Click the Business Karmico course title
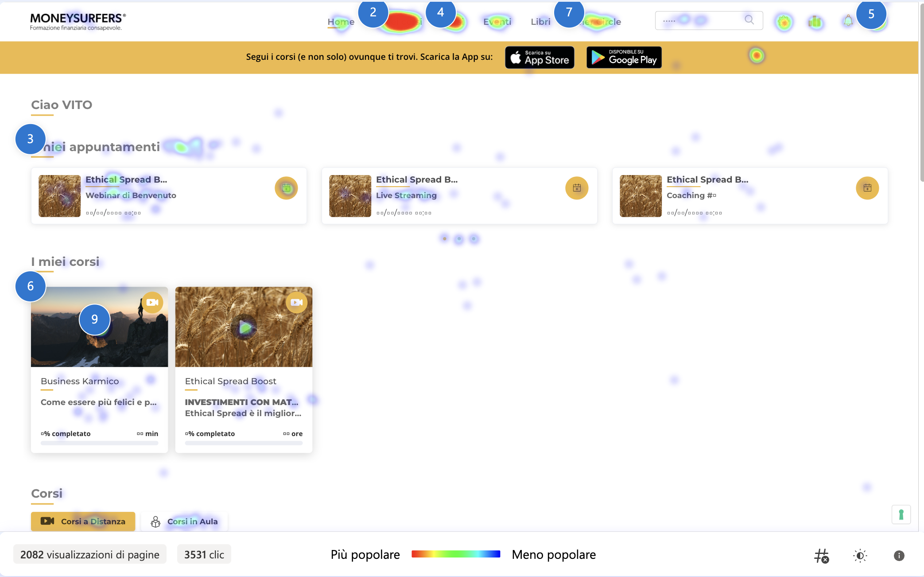 click(x=80, y=381)
